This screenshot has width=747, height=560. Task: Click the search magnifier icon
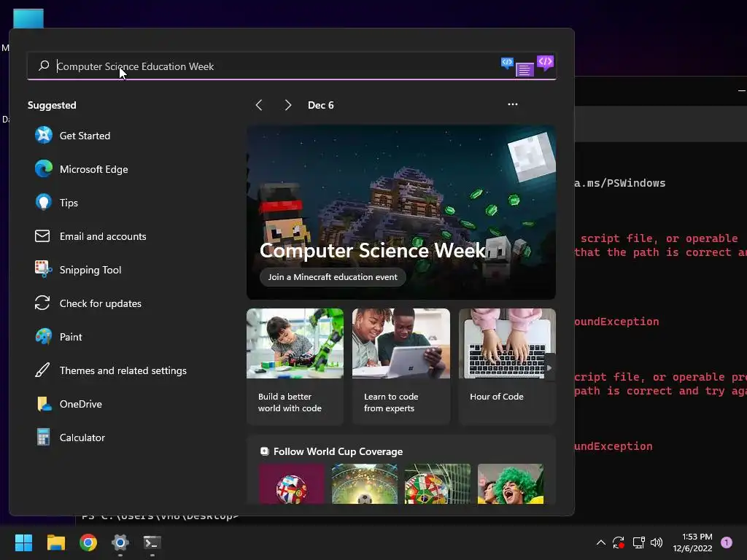tap(44, 66)
